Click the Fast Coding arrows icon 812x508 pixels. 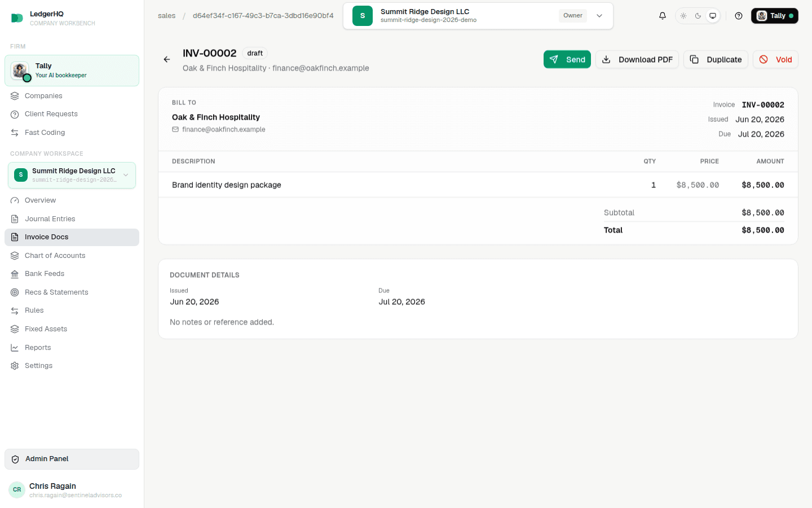click(x=15, y=133)
